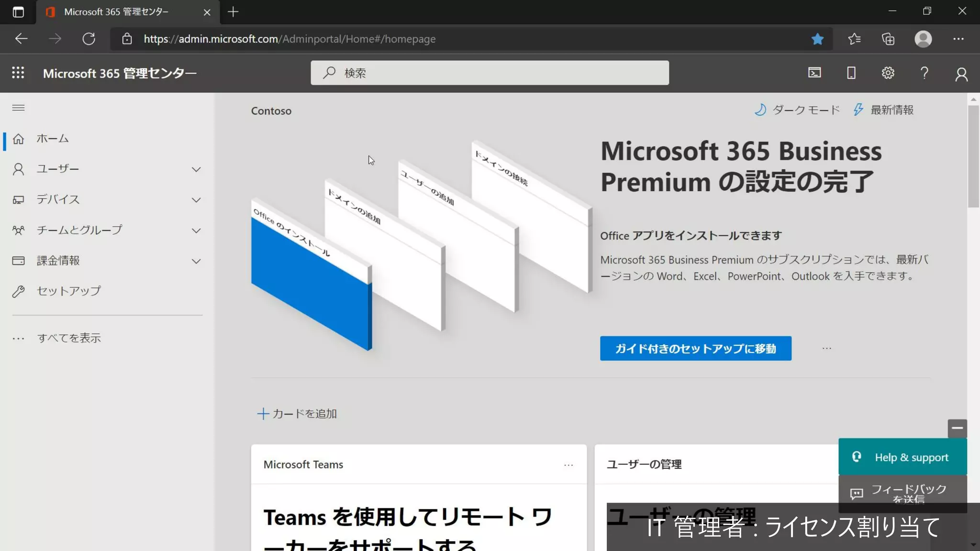Minimize the Help & support widget
This screenshot has width=980, height=551.
[x=957, y=428]
